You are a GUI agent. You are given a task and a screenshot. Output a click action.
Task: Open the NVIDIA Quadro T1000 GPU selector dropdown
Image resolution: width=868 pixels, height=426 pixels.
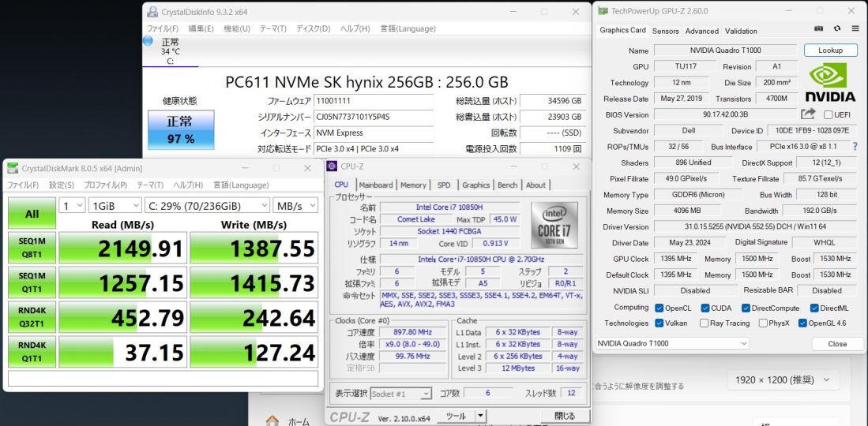673,343
